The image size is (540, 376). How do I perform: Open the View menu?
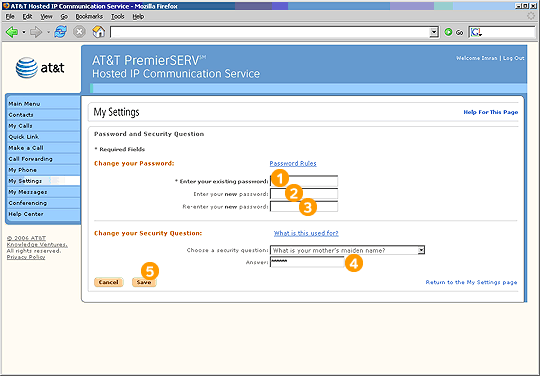tap(46, 17)
